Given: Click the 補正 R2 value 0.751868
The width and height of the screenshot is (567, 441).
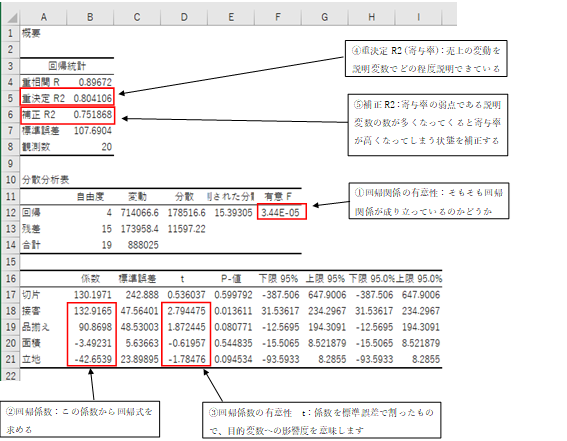Looking at the screenshot, I should (x=93, y=115).
